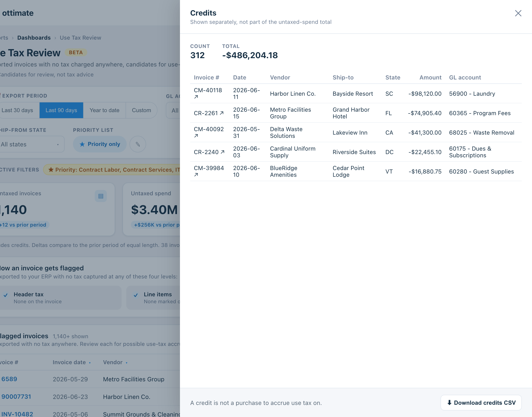Click the credits total -$486,204.18
This screenshot has height=417, width=532.
point(250,55)
